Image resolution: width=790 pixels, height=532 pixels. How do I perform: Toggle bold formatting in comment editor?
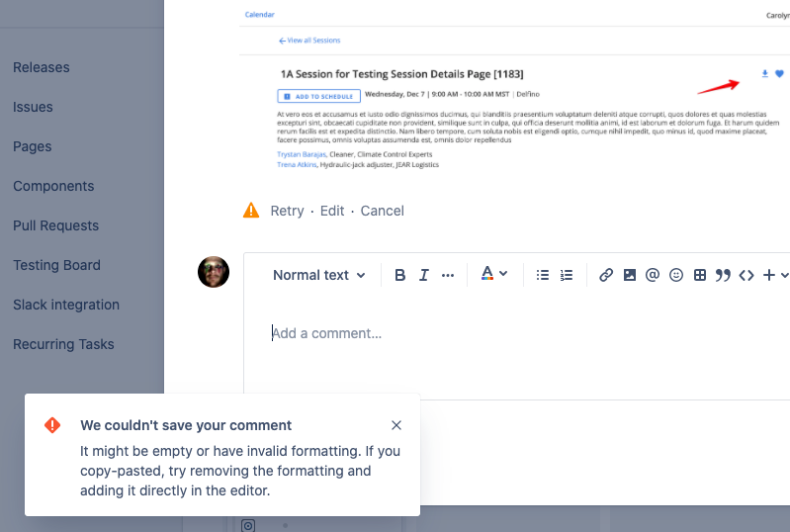400,275
